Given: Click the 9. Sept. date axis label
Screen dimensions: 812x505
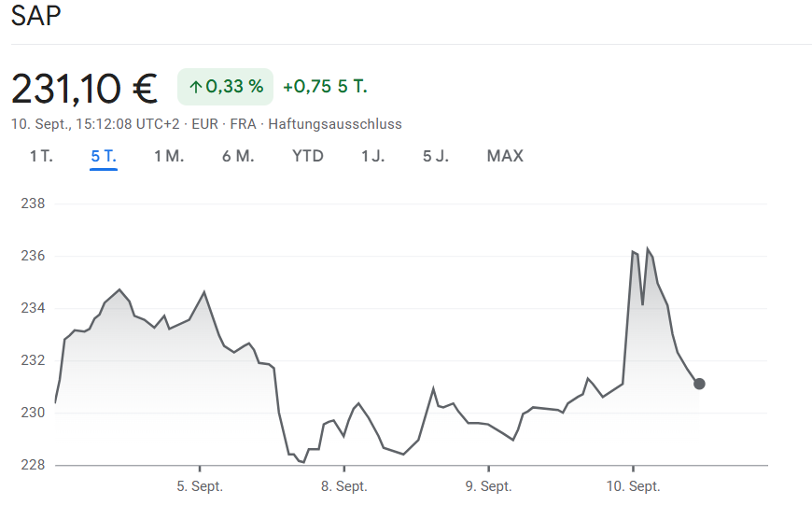Looking at the screenshot, I should click(x=489, y=486).
